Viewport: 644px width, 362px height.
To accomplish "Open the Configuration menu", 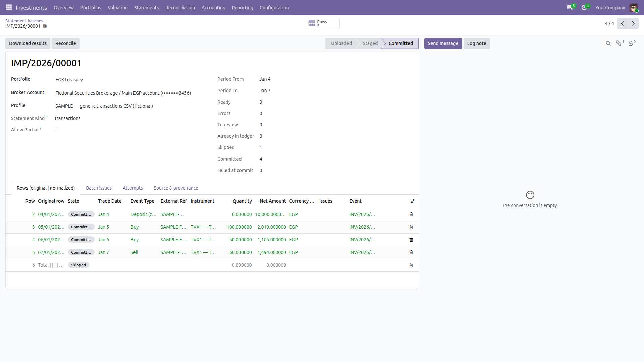I will pyautogui.click(x=274, y=7).
